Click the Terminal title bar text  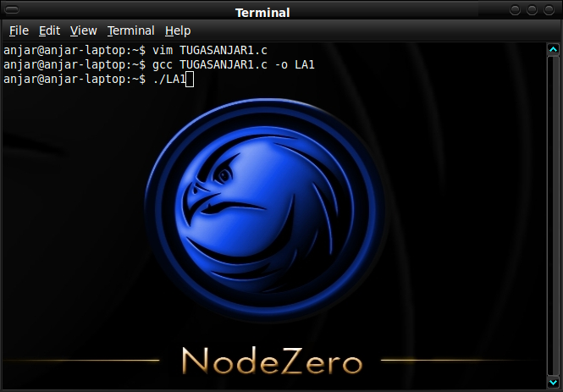262,13
